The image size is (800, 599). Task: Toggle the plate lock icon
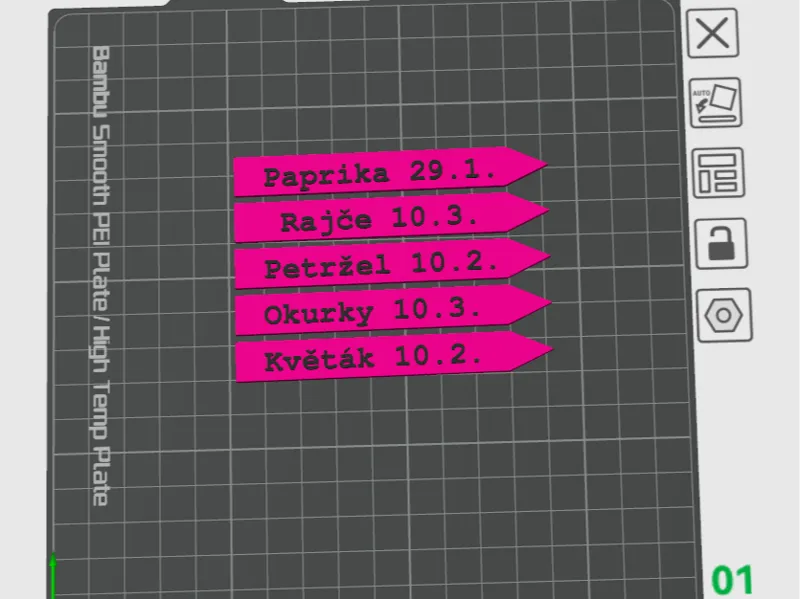click(x=721, y=243)
